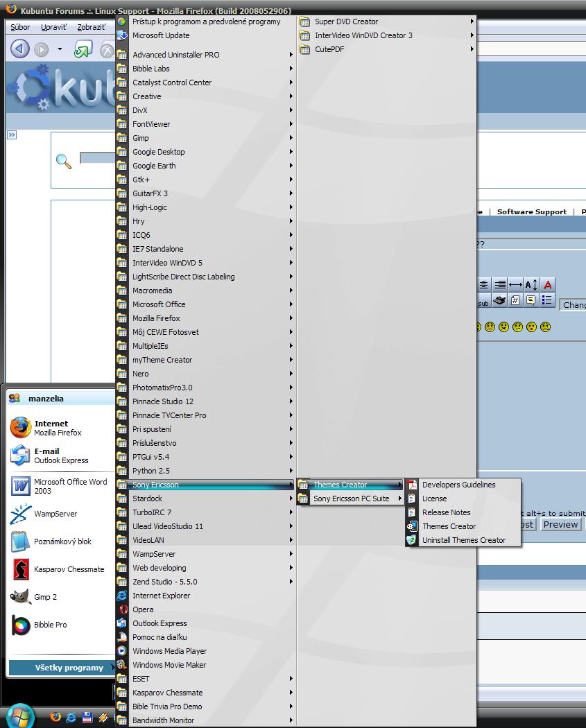Click the insert quote speech bubble icon
Screen dimensions: 586x728
coord(531,300)
